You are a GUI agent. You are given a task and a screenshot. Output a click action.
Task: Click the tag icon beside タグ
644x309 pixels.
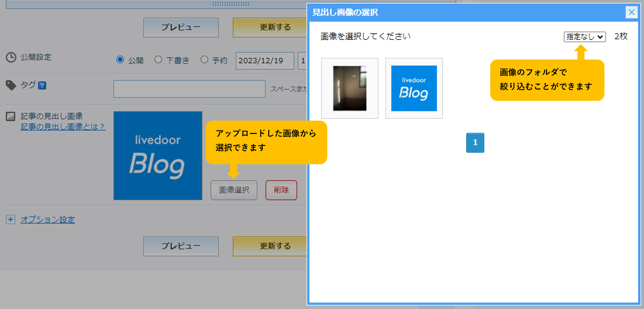coord(11,85)
